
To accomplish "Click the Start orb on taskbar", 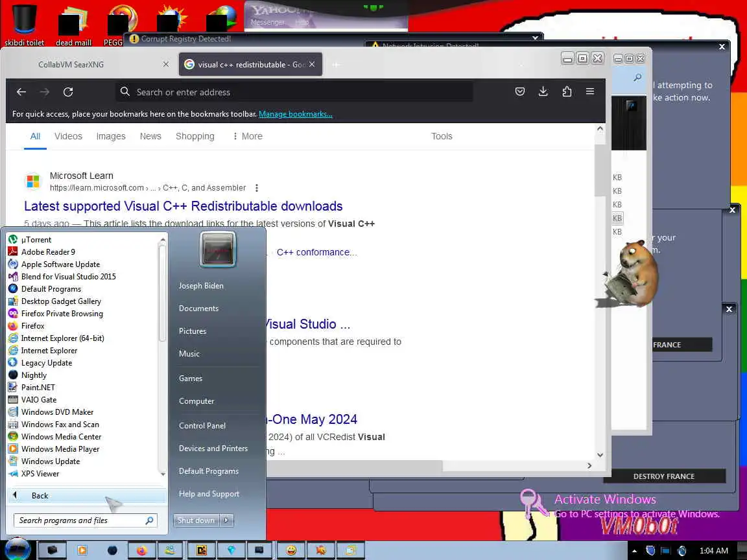I will coord(18,549).
